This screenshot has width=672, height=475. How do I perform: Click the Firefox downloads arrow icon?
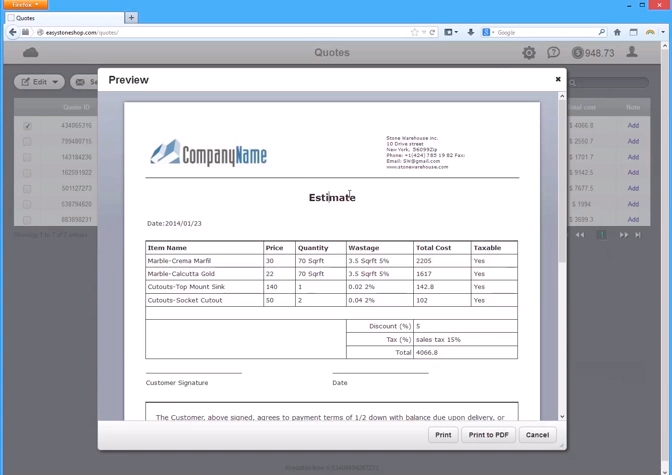pyautogui.click(x=470, y=32)
